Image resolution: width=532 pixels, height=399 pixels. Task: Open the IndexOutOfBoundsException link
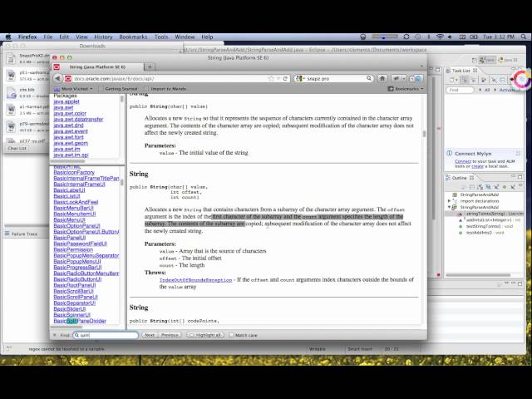(x=196, y=280)
